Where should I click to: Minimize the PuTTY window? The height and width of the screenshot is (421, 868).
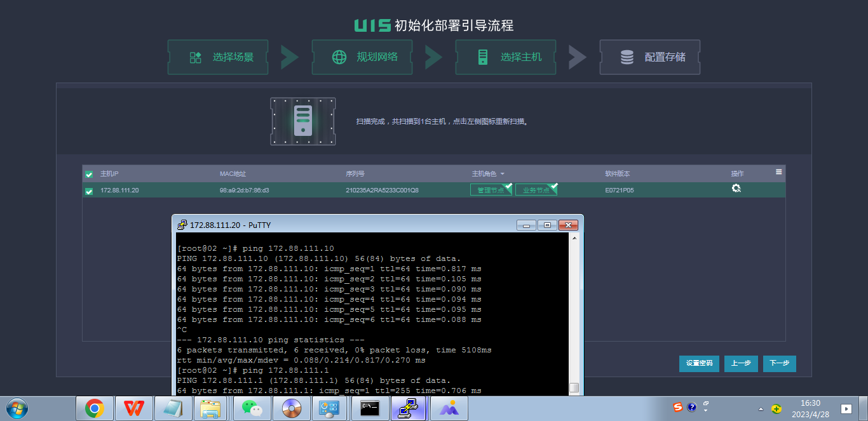[x=526, y=225]
